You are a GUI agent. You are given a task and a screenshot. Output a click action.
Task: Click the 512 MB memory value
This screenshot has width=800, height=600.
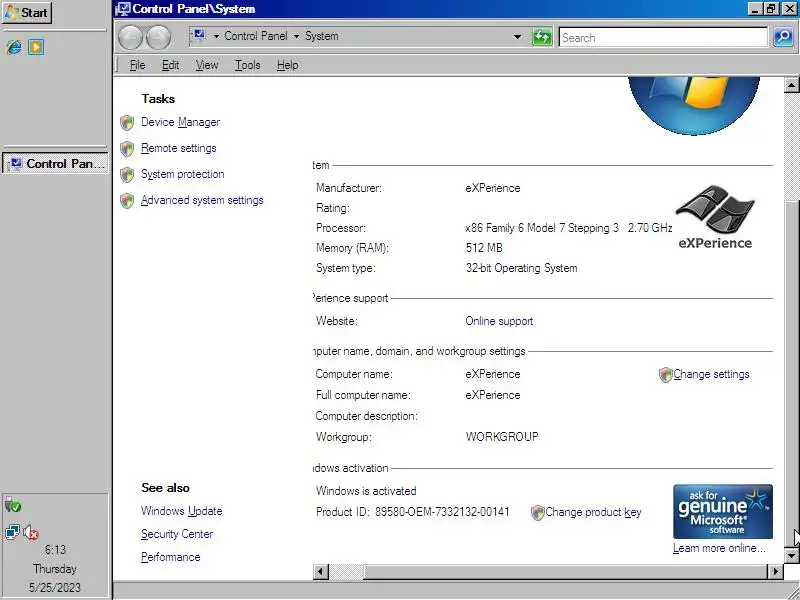484,248
